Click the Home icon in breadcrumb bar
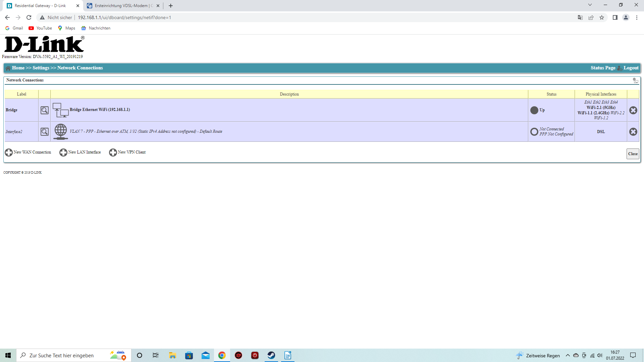Screen dimensions: 644x362 pyautogui.click(x=8, y=68)
